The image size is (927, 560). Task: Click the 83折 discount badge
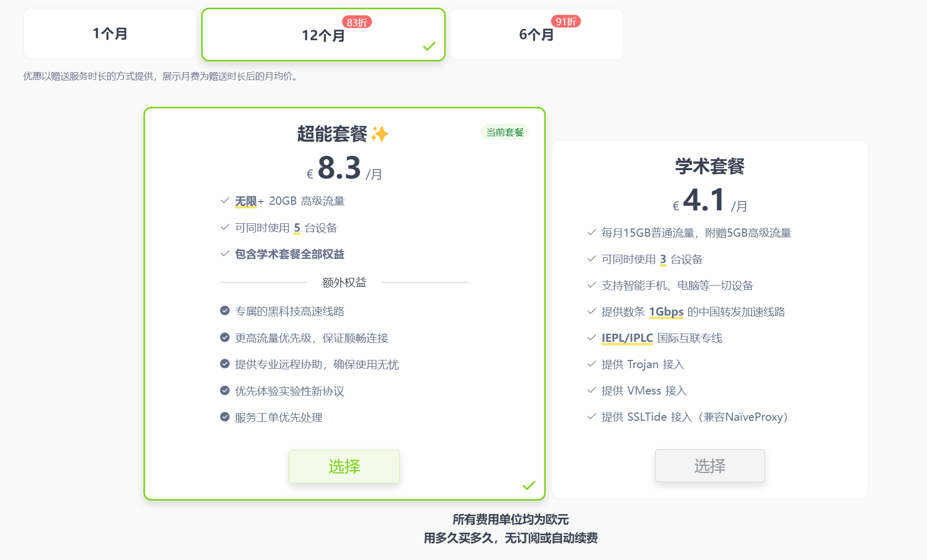(357, 22)
